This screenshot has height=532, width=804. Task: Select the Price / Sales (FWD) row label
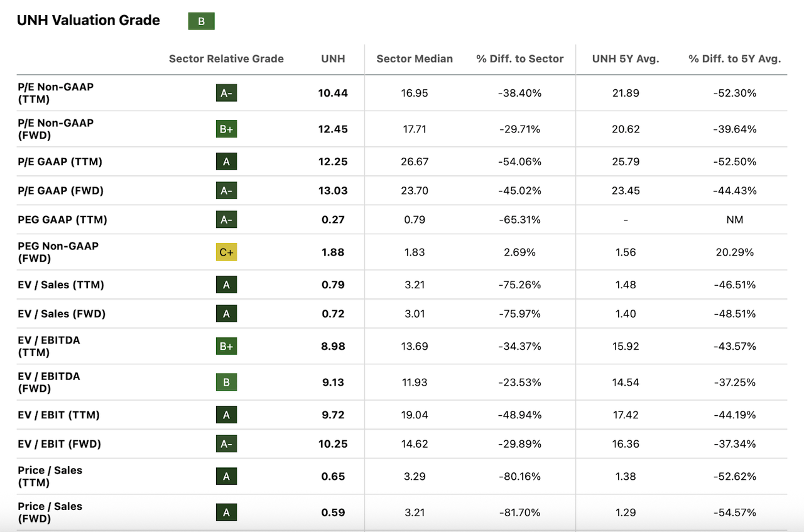(50, 513)
